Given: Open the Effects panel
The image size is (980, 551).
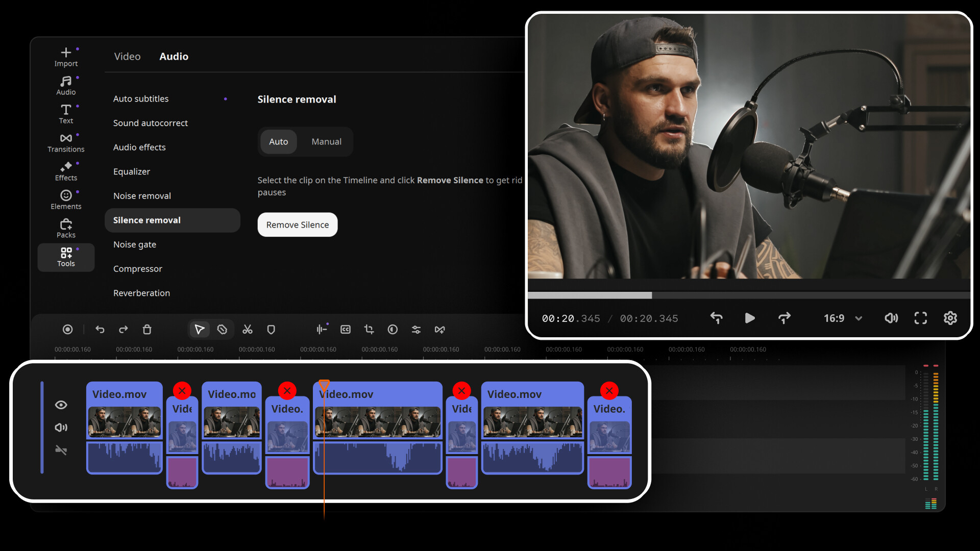Looking at the screenshot, I should point(66,171).
